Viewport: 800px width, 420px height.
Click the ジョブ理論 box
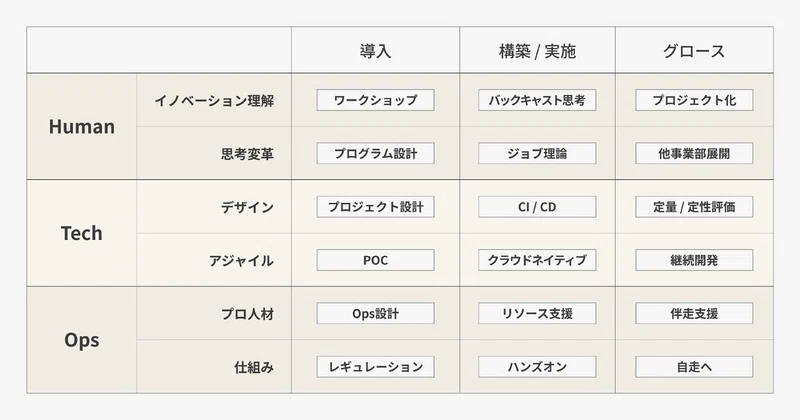pyautogui.click(x=537, y=153)
